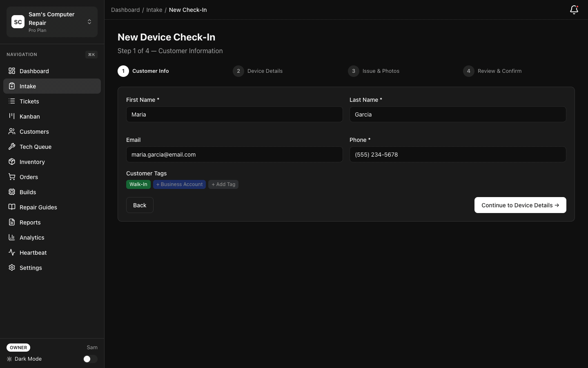Expand the keyboard shortcut hint ⌘K
The height and width of the screenshot is (368, 588).
pyautogui.click(x=91, y=54)
